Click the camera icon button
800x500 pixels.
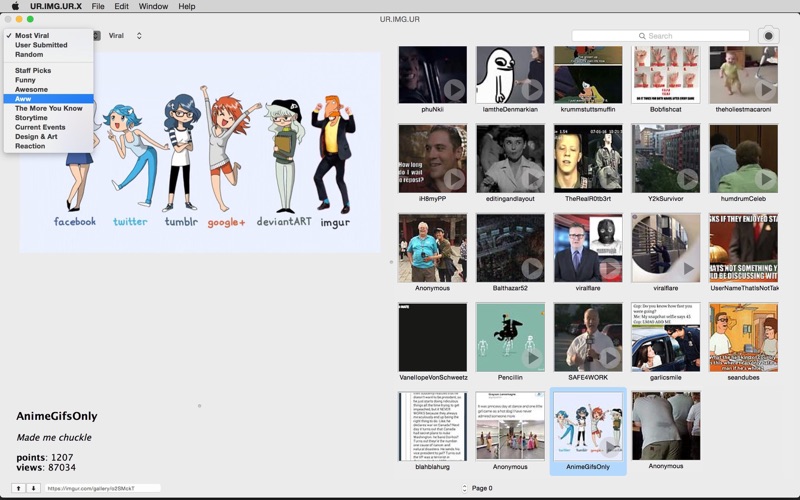click(x=768, y=35)
